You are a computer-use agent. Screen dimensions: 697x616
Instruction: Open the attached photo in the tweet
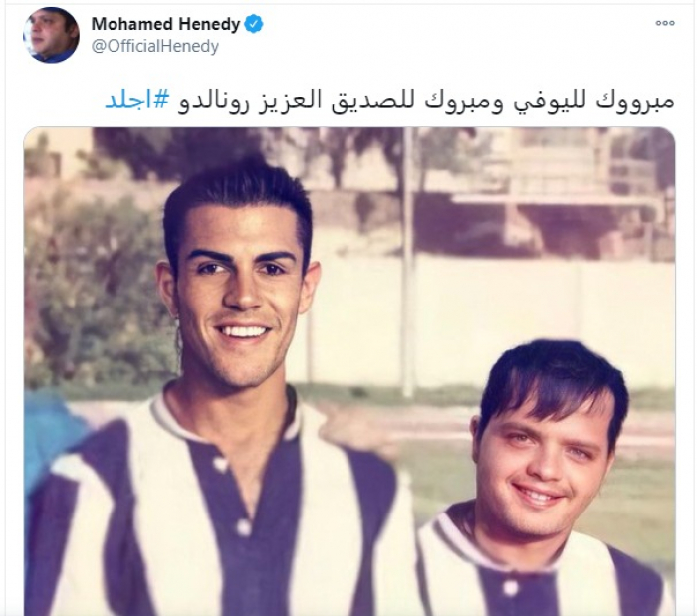pos(349,371)
